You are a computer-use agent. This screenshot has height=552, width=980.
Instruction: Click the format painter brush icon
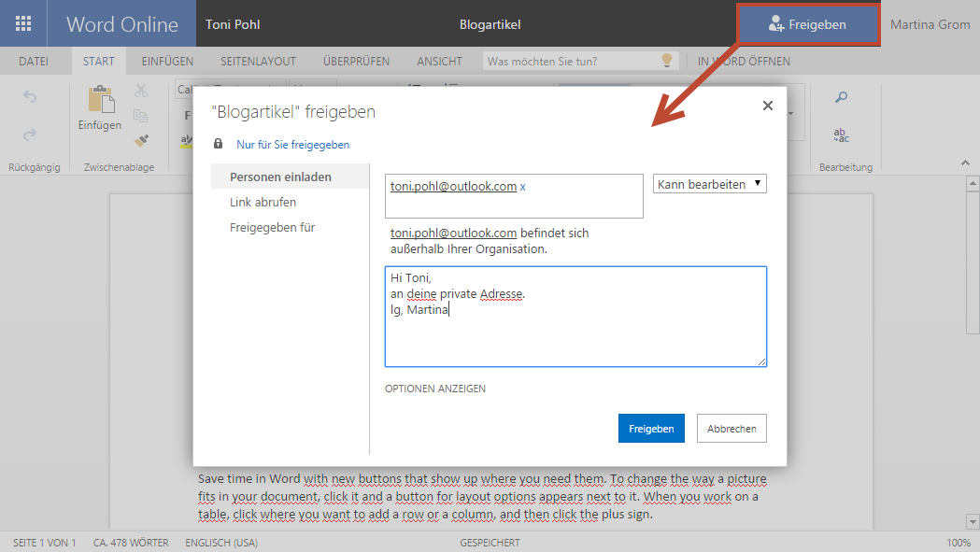pyautogui.click(x=141, y=140)
